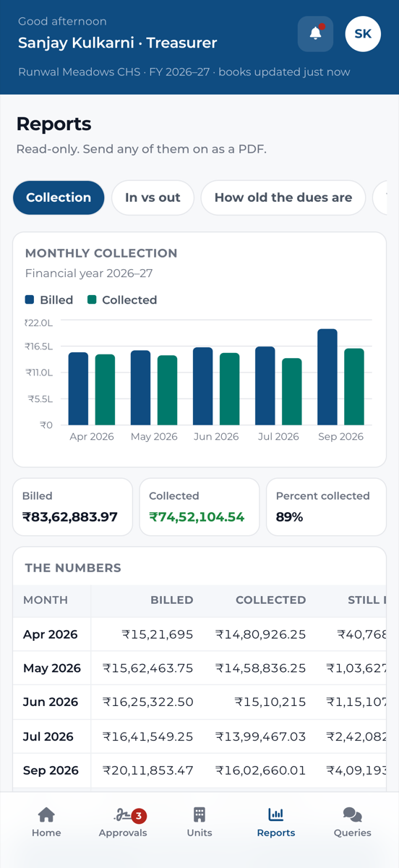
Task: Click billed value ₹16,41,549.25
Action: (148, 736)
